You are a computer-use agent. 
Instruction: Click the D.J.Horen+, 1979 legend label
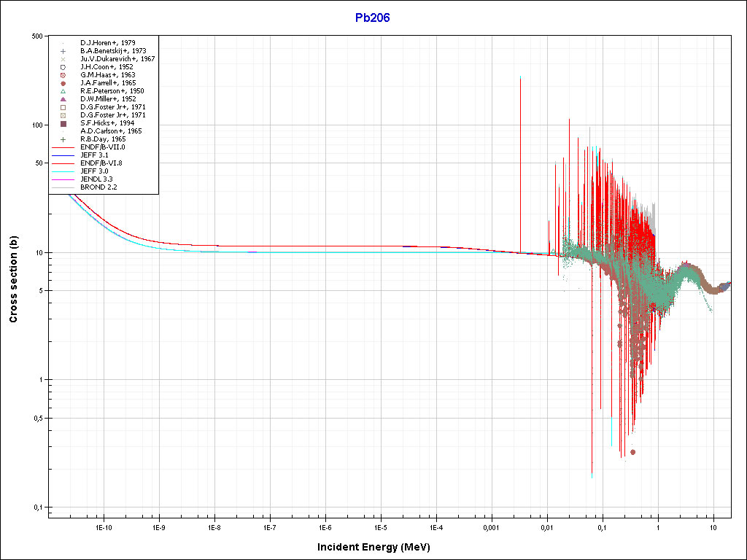point(107,43)
